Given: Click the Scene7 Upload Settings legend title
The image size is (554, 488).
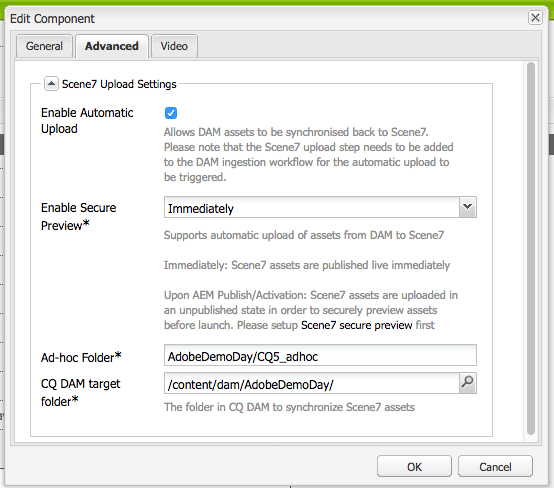Looking at the screenshot, I should tap(119, 84).
